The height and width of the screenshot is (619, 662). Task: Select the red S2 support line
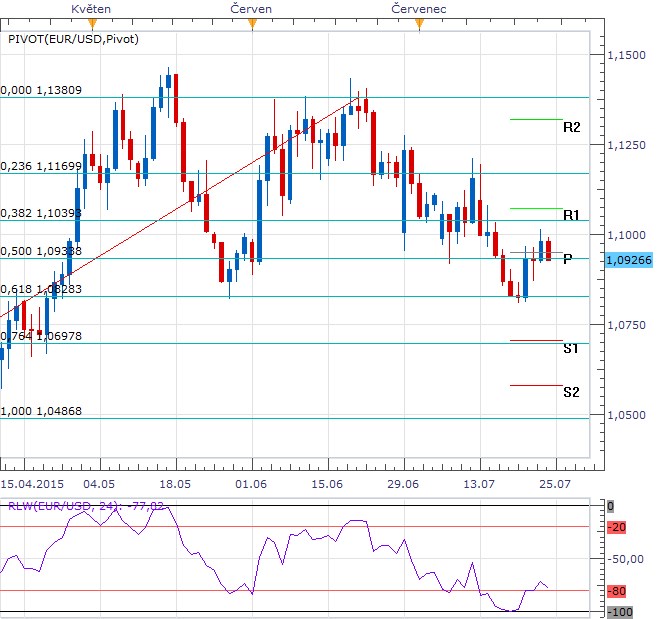coord(536,385)
